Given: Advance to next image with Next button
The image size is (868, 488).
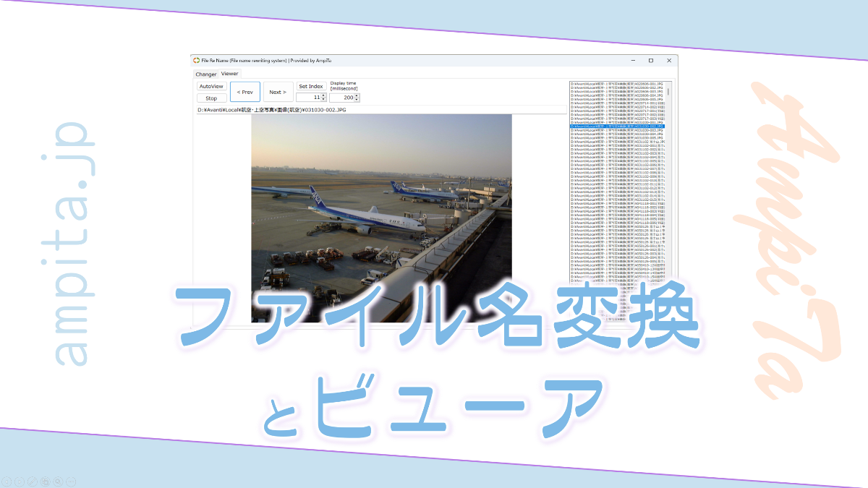Looking at the screenshot, I should [278, 92].
